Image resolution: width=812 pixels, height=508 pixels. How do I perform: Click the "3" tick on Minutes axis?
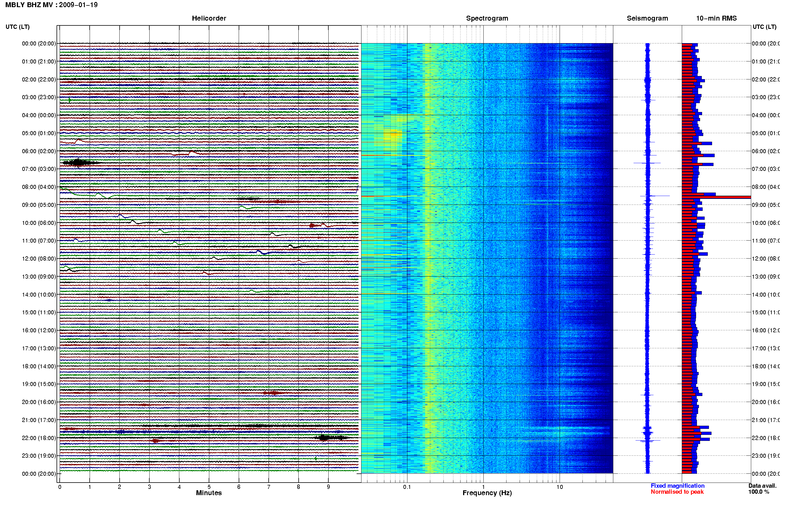pos(149,487)
